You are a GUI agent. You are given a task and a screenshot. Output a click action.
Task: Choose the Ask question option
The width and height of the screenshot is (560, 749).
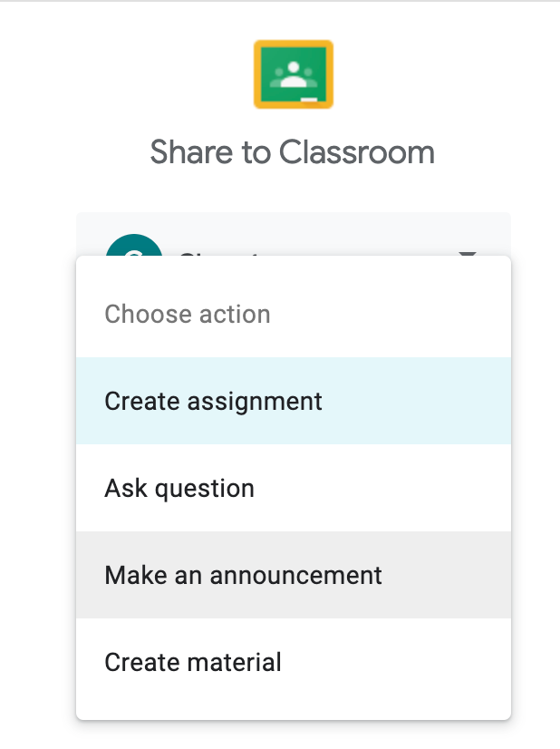179,488
